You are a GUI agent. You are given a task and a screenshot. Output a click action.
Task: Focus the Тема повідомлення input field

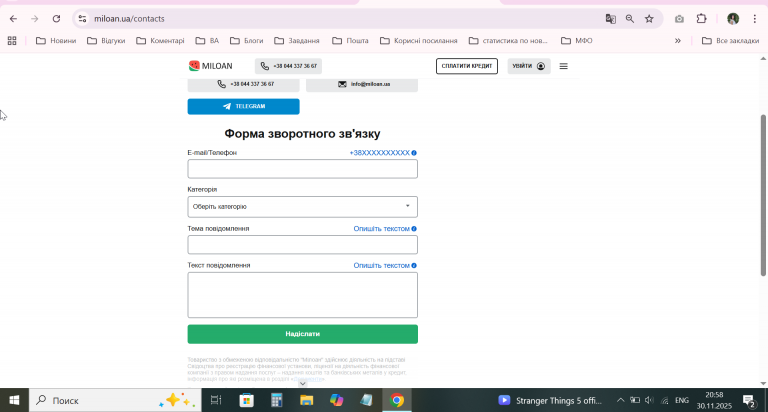click(303, 245)
